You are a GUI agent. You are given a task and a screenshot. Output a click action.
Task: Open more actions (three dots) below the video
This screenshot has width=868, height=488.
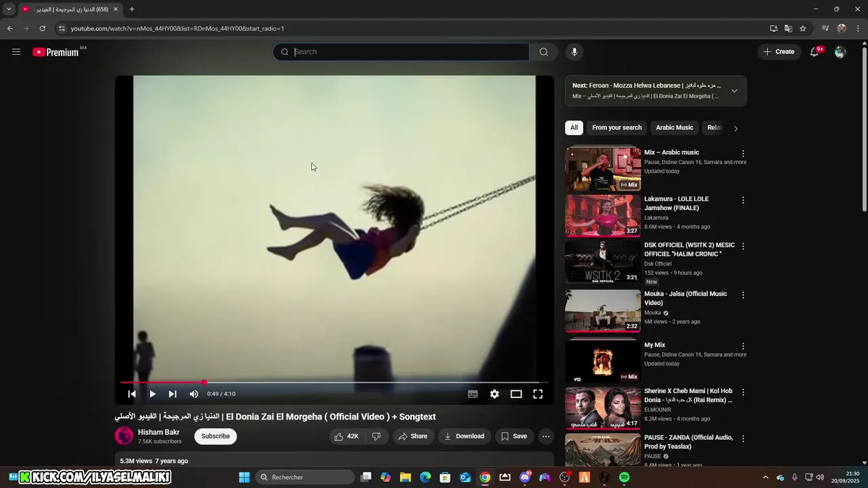[x=546, y=436]
